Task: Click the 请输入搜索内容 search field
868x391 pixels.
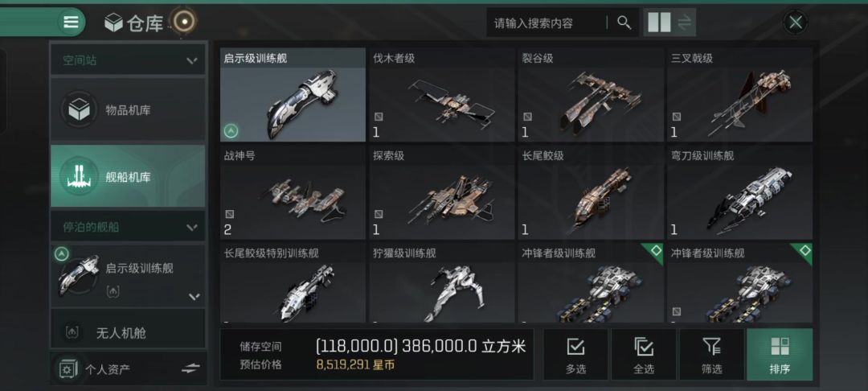Action: [x=547, y=23]
